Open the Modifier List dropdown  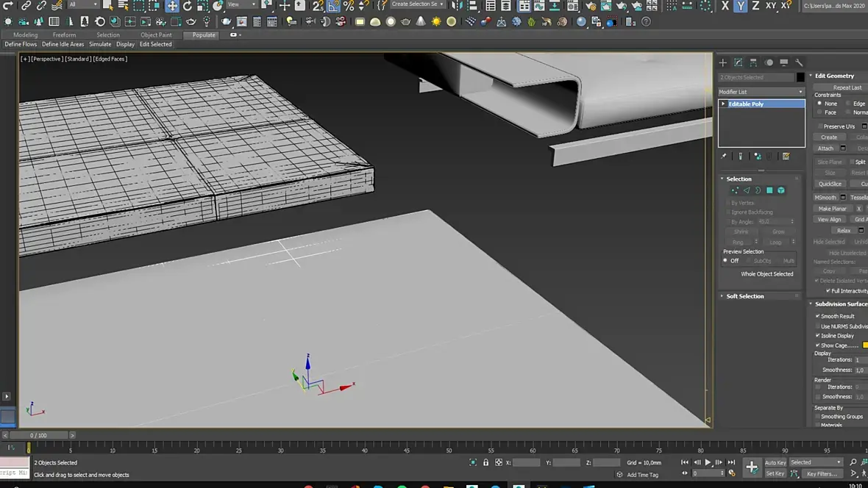pos(761,92)
